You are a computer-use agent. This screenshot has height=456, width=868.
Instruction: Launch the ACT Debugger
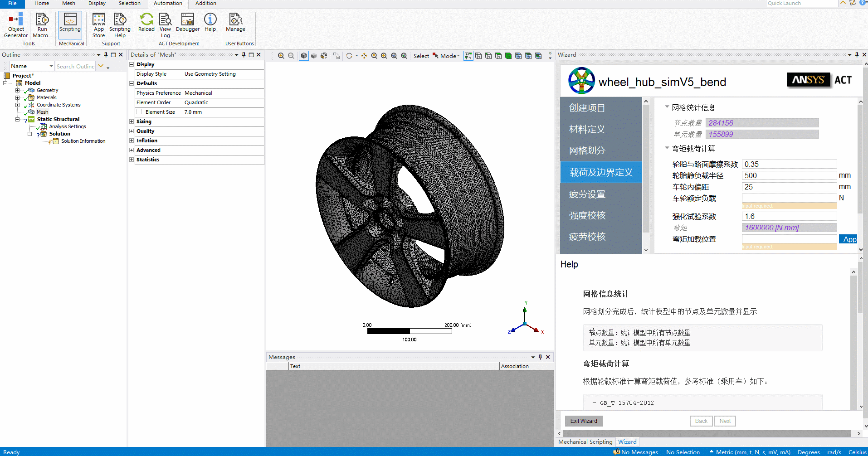click(x=187, y=22)
